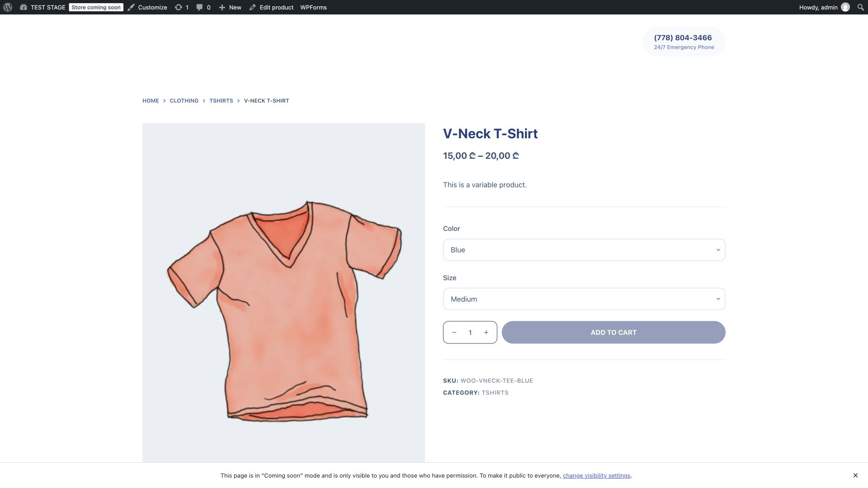Increase quantity with the plus button

pyautogui.click(x=486, y=333)
